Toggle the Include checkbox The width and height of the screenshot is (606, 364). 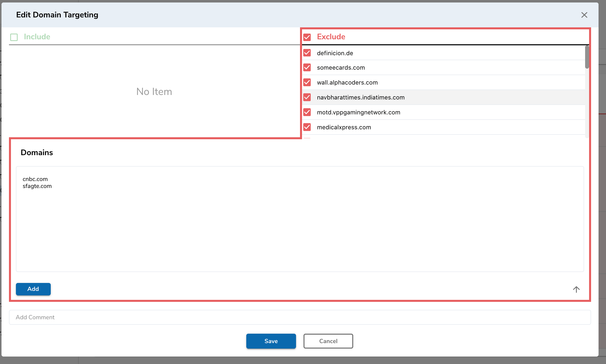pyautogui.click(x=14, y=37)
